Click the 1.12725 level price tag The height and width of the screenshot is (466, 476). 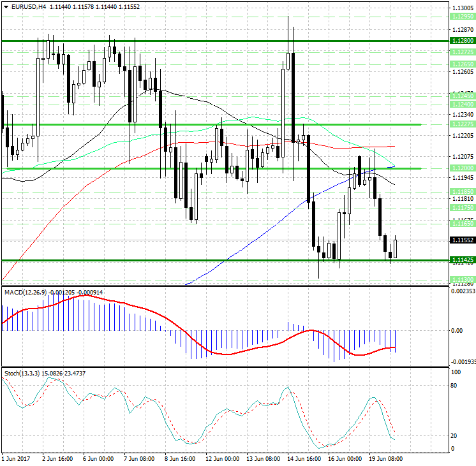pos(463,52)
